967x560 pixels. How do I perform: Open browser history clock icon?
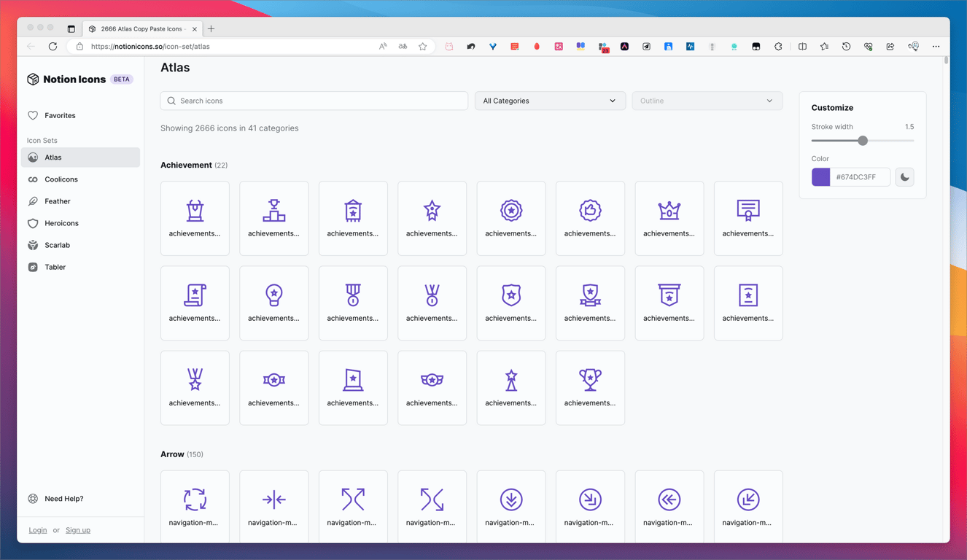pos(846,47)
